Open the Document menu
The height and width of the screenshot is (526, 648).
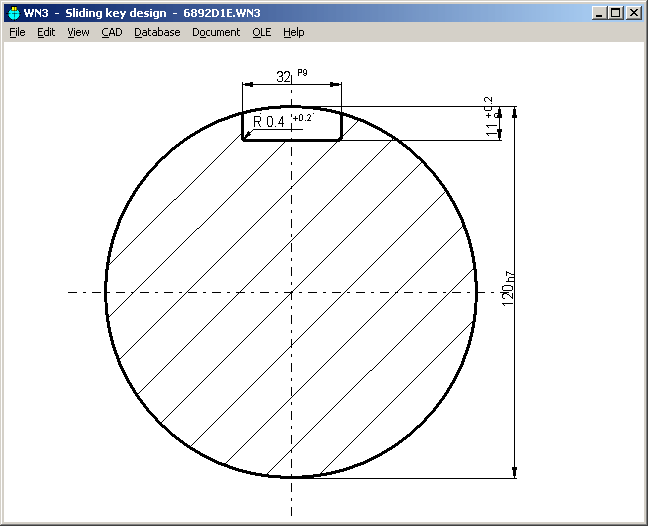(216, 32)
